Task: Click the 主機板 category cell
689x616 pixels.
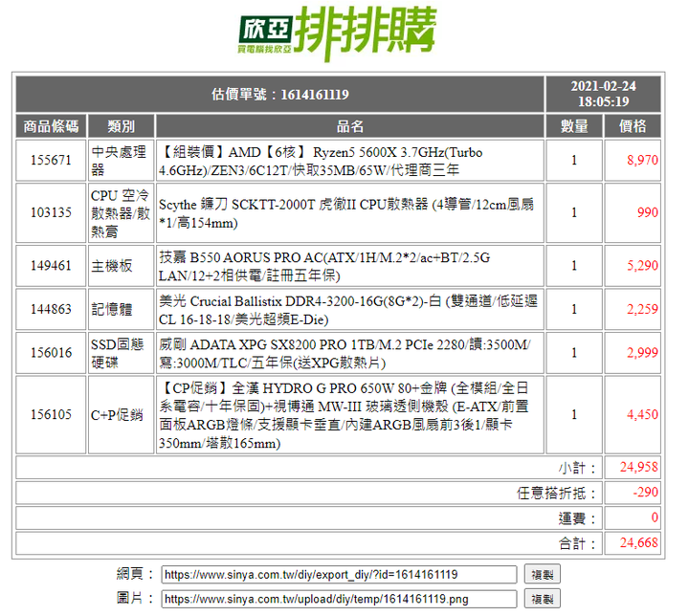Action: pyautogui.click(x=122, y=266)
